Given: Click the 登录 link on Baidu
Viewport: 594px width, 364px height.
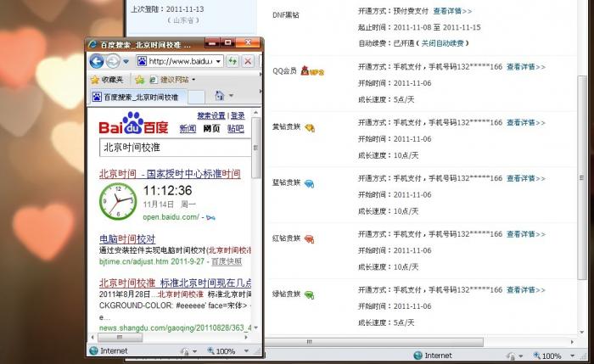Looking at the screenshot, I should click(238, 115).
